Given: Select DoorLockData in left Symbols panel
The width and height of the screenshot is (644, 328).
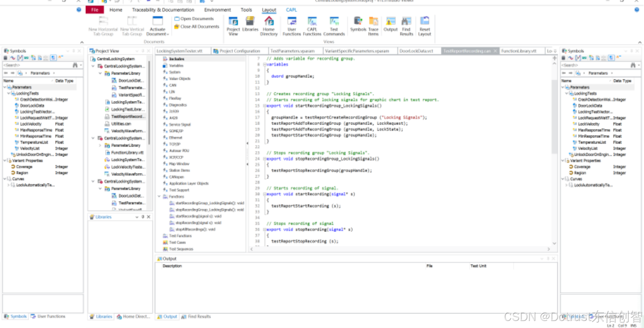Looking at the screenshot, I should coord(32,106).
